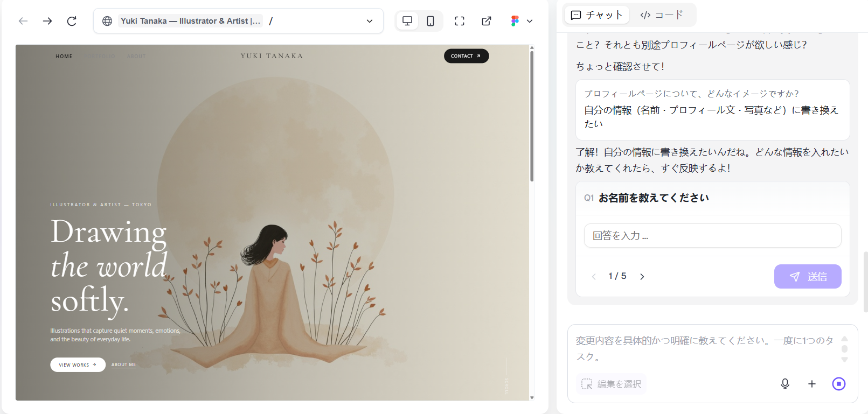868x414 pixels.
Task: Click the prompt box scroll down arrow
Action: [x=844, y=359]
